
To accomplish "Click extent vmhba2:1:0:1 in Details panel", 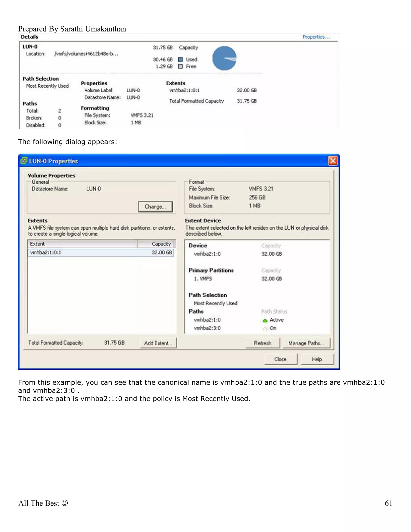I will click(x=184, y=90).
